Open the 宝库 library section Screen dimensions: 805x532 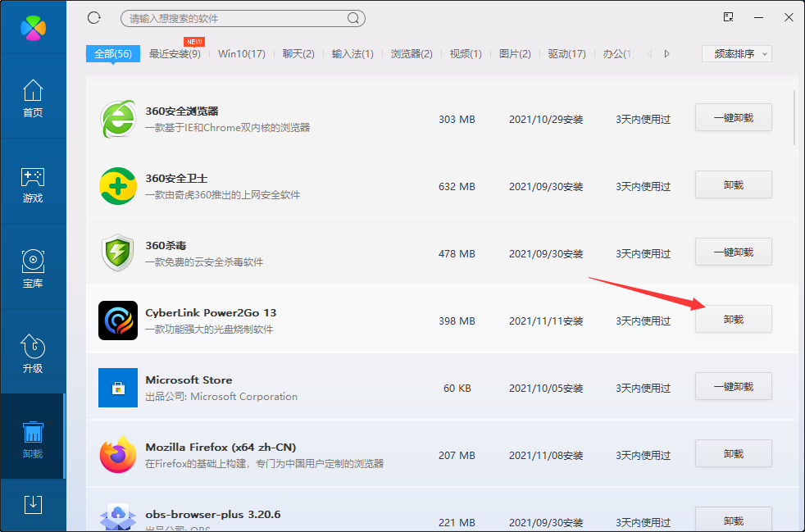(33, 269)
